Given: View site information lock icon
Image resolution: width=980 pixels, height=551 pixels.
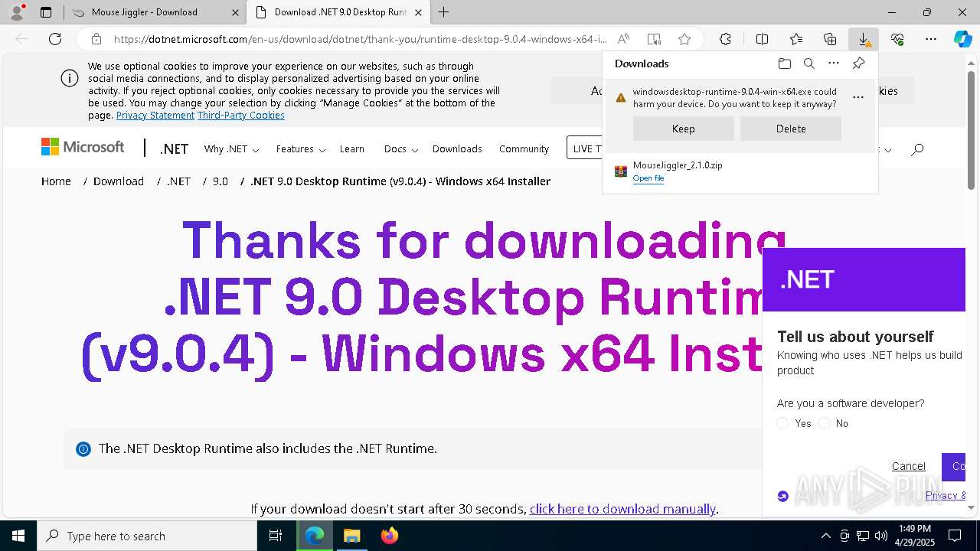Looking at the screenshot, I should tap(96, 39).
